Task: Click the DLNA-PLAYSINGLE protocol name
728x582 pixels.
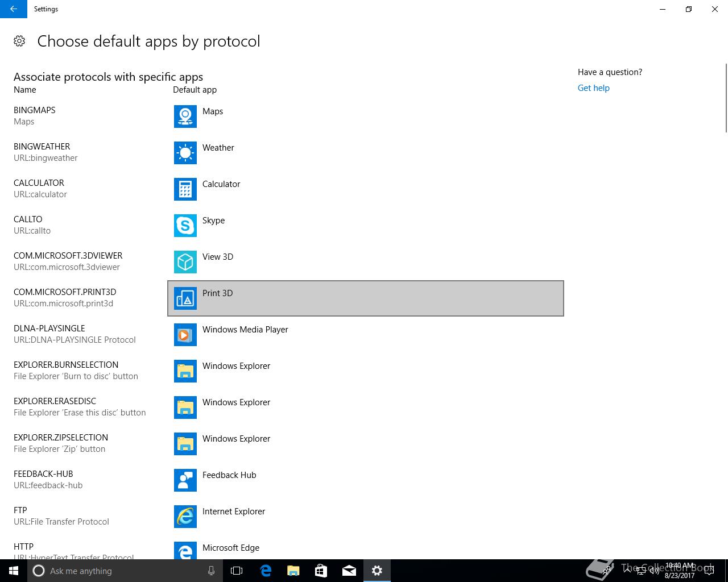Action: (49, 329)
